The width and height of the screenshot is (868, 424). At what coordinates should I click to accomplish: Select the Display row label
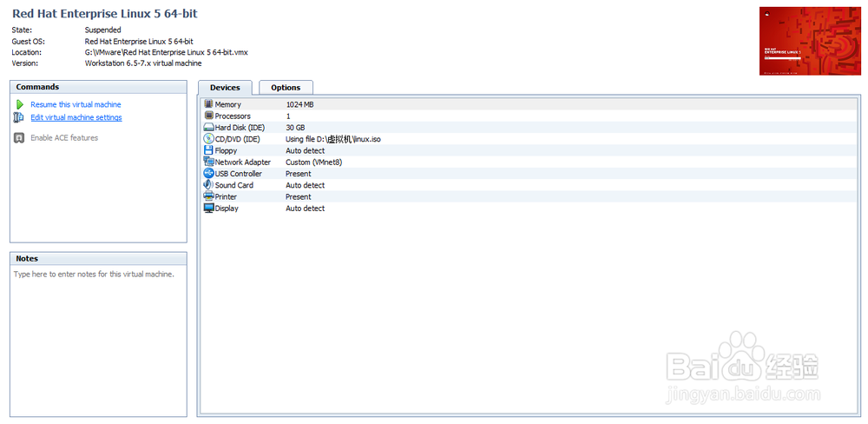227,209
